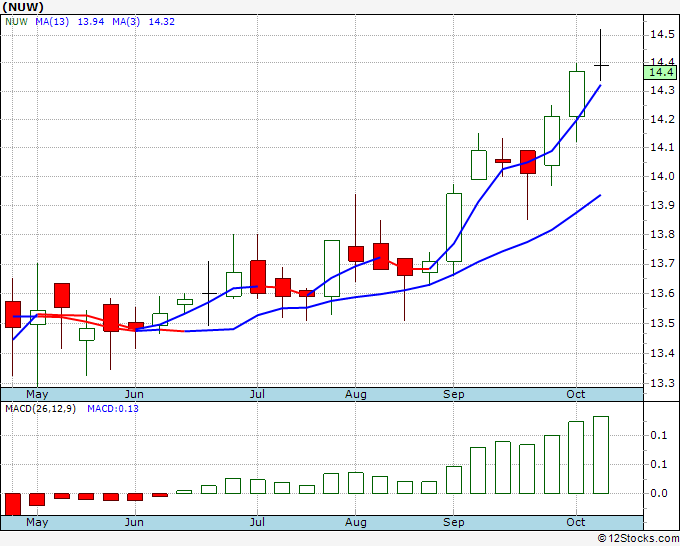Click the leftmost red MACD bar
The height and width of the screenshot is (546, 680).
(13, 504)
